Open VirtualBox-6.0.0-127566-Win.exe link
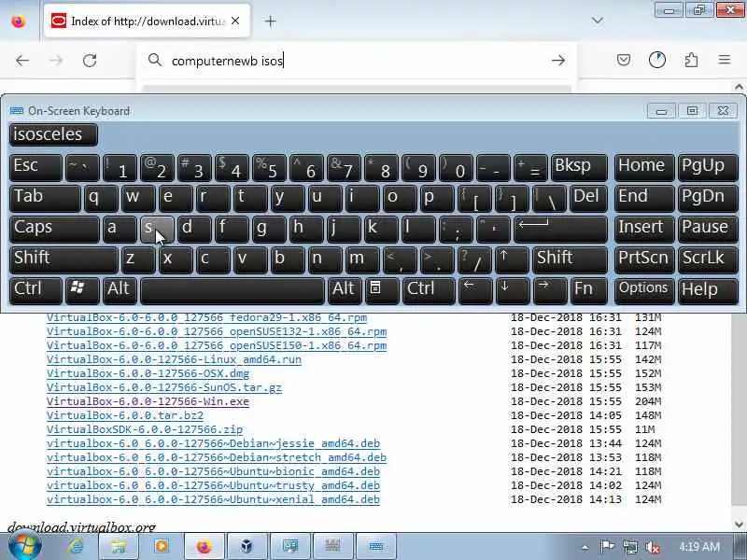 pyautogui.click(x=148, y=401)
